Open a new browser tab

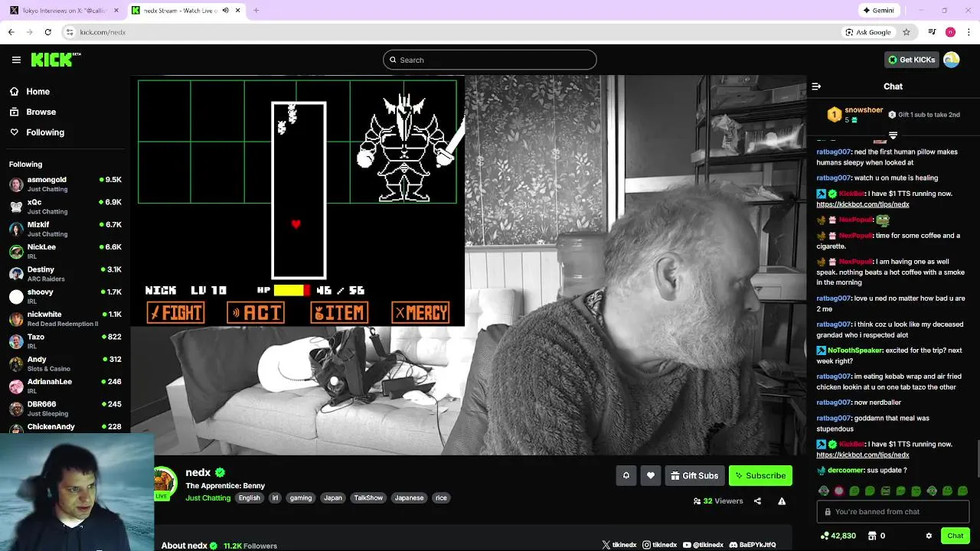click(x=256, y=11)
